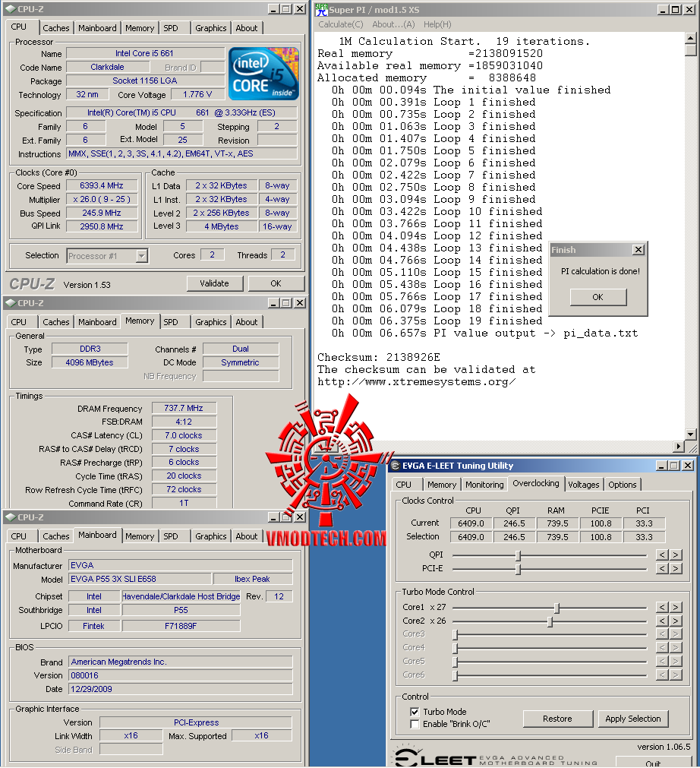Open the Help(H) menu in Super PI
700x768 pixels.
[x=437, y=24]
